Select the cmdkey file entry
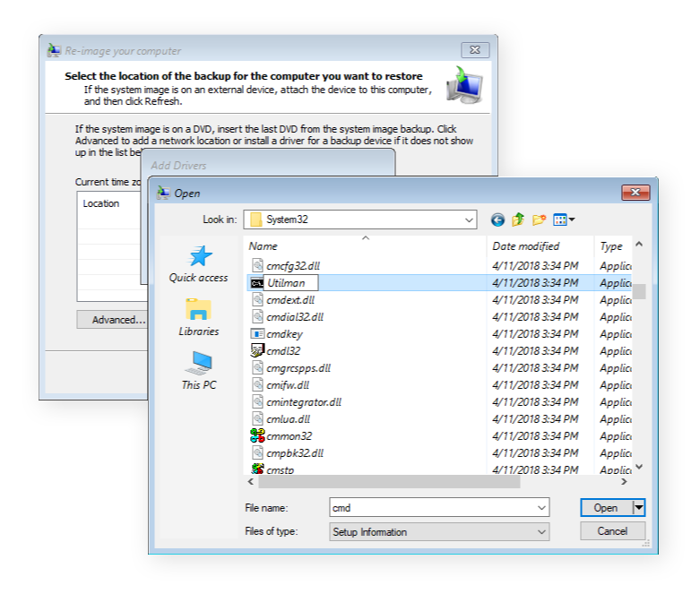The height and width of the screenshot is (594, 700). pyautogui.click(x=284, y=334)
